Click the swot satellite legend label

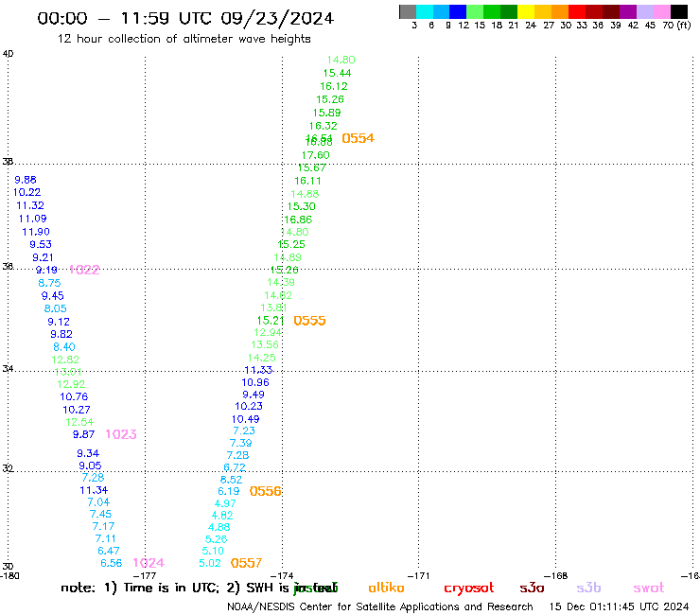click(x=649, y=589)
